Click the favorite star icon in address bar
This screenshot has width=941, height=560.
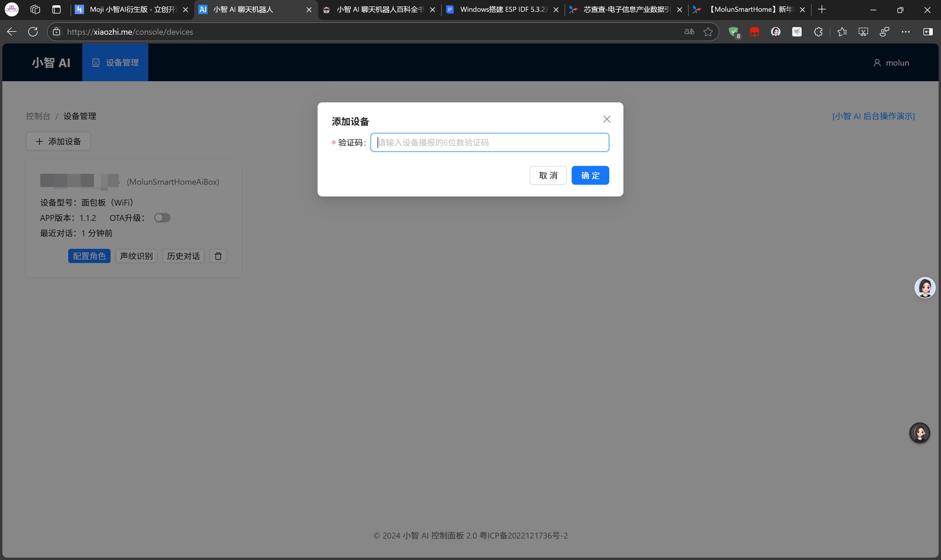point(708,32)
